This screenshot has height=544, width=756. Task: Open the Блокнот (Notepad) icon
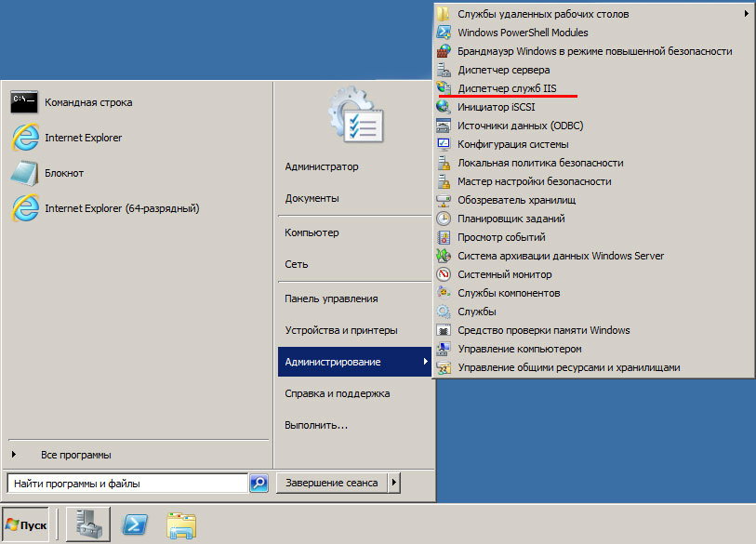(24, 173)
